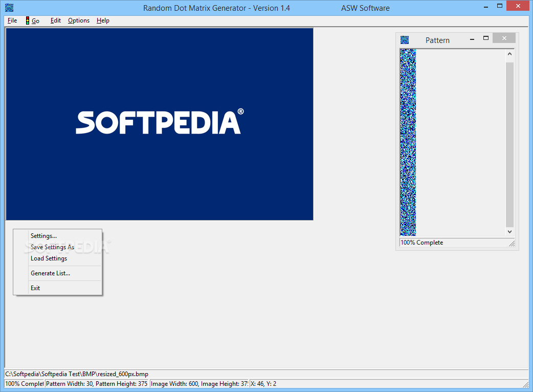
Task: Maximize the main application window
Action: (x=500, y=6)
